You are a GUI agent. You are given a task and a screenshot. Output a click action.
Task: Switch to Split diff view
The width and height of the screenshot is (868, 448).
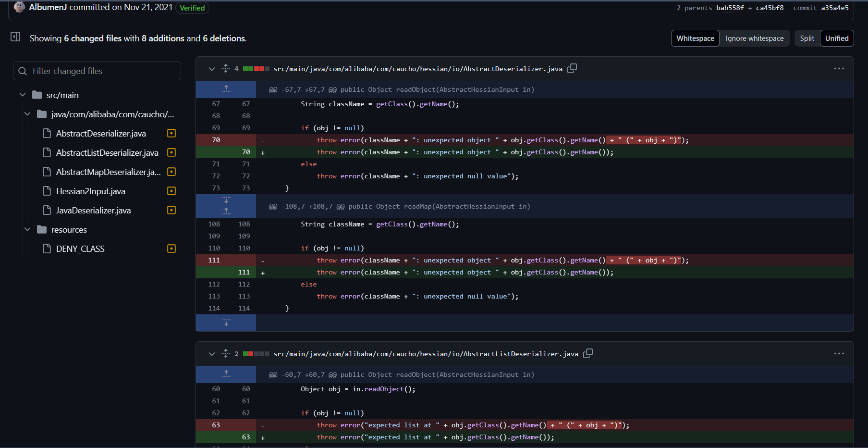click(x=807, y=38)
